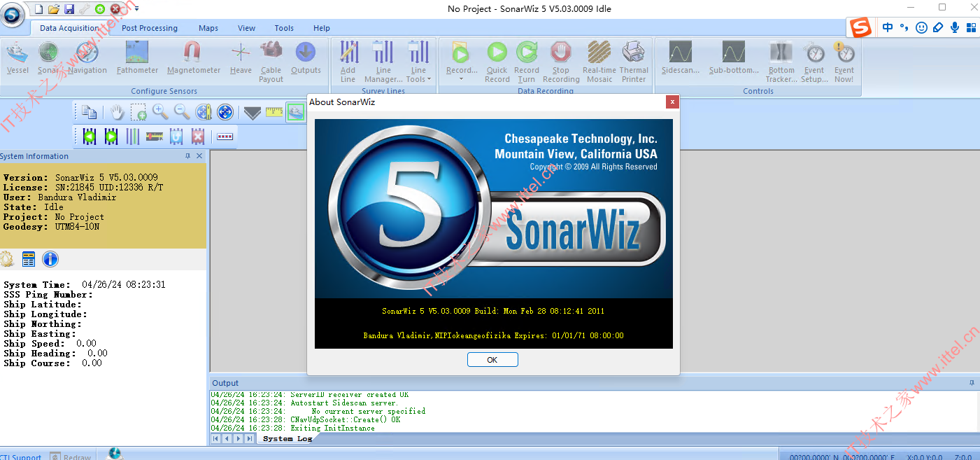Close the System Information panel
The height and width of the screenshot is (460, 980).
click(199, 156)
